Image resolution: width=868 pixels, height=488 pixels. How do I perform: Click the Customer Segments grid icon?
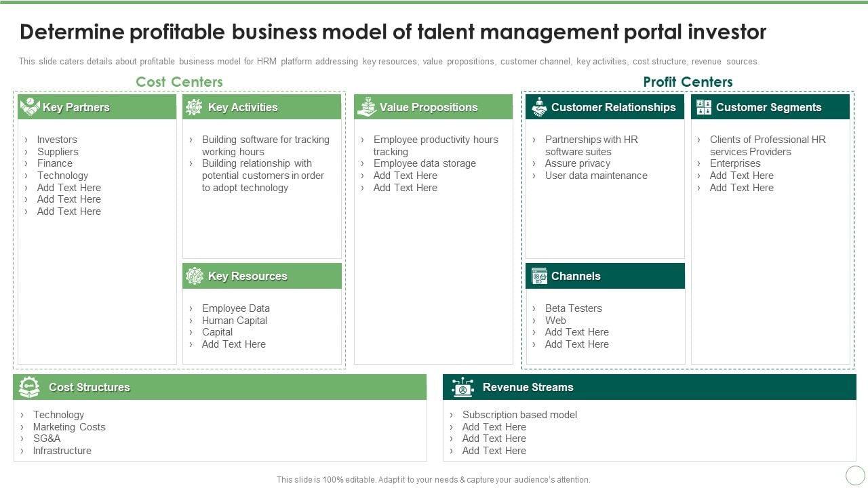click(x=704, y=107)
